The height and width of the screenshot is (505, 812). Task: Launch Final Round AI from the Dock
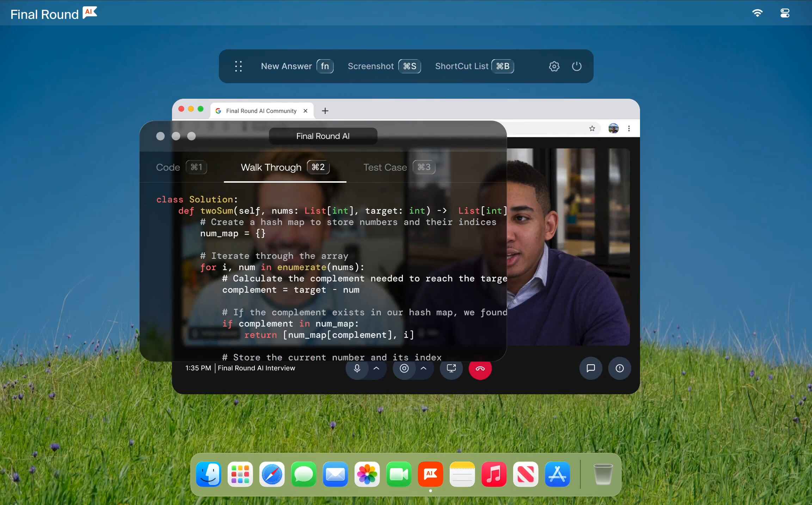(430, 474)
